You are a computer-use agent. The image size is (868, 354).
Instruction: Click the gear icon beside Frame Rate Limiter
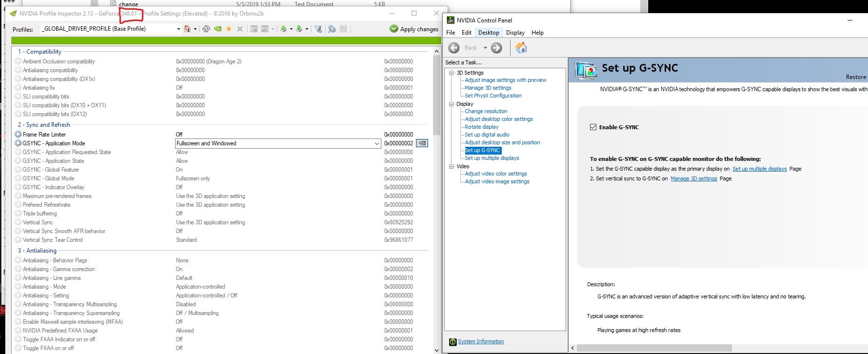click(x=18, y=135)
